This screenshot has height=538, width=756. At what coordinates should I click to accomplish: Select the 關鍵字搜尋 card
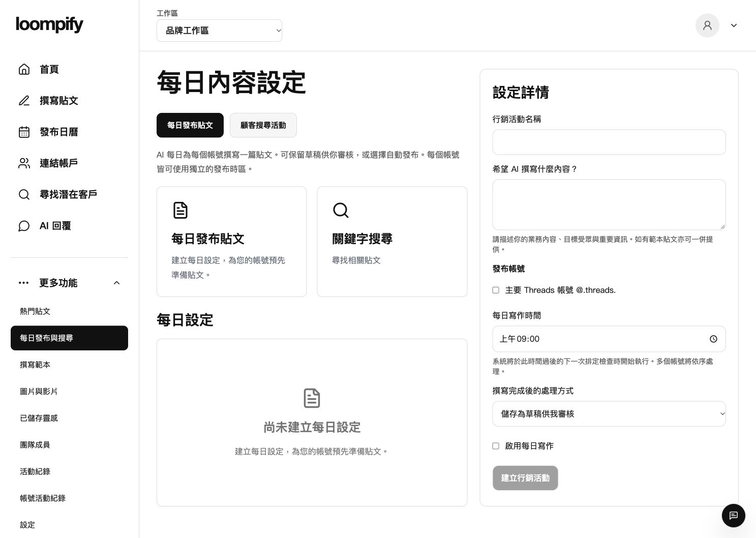point(392,242)
